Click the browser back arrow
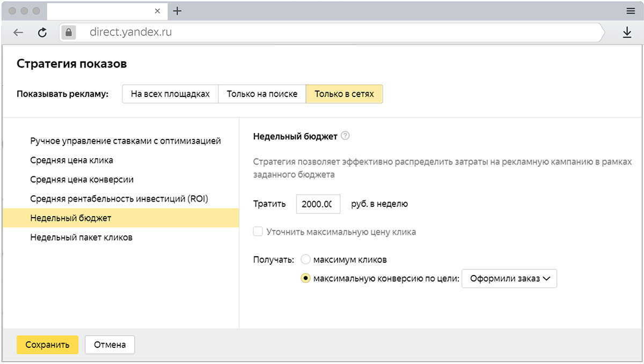644x364 pixels. click(x=18, y=33)
